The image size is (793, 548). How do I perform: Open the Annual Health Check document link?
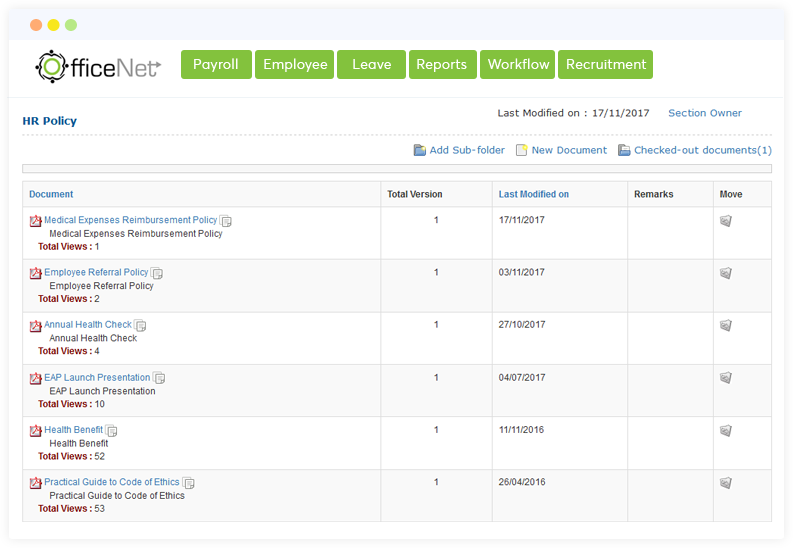click(x=87, y=325)
